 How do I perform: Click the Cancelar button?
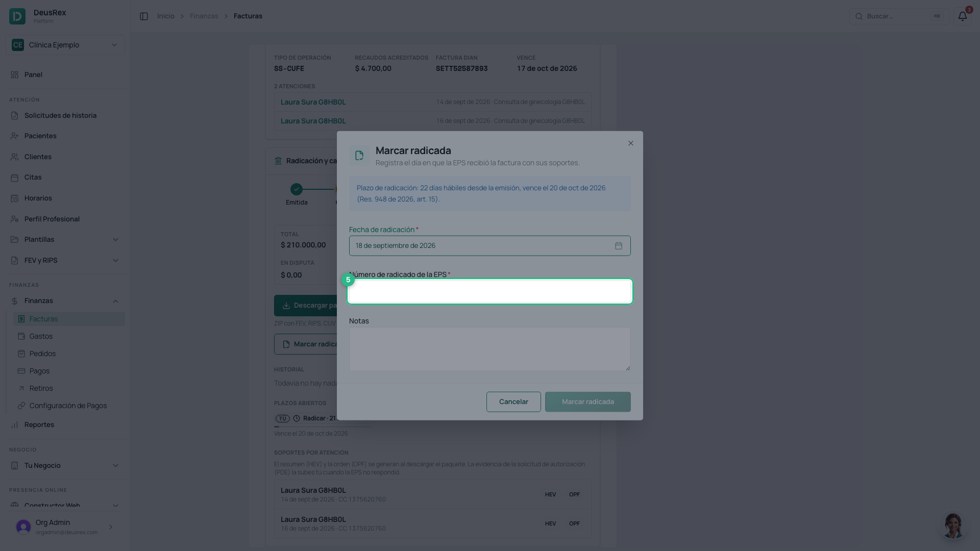pos(513,402)
